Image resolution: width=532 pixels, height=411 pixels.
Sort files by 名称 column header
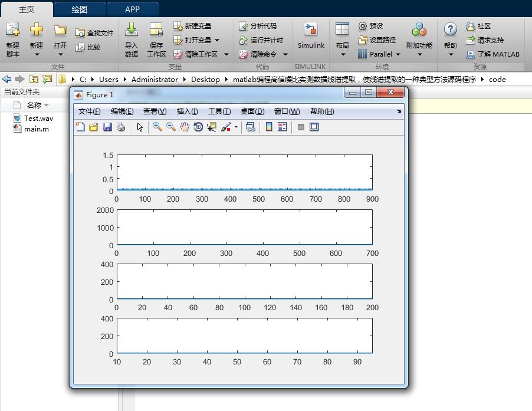click(x=34, y=105)
